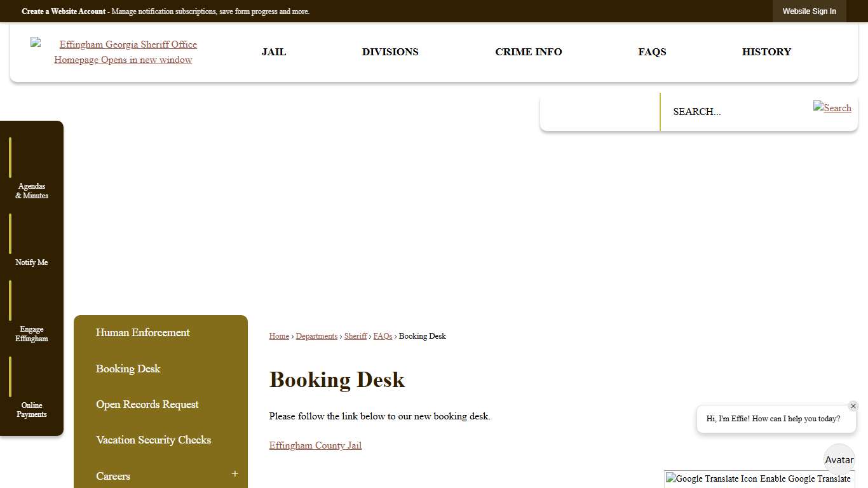Open the CRIME INFO dropdown menu
Image resolution: width=868 pixels, height=488 pixels.
tap(529, 51)
